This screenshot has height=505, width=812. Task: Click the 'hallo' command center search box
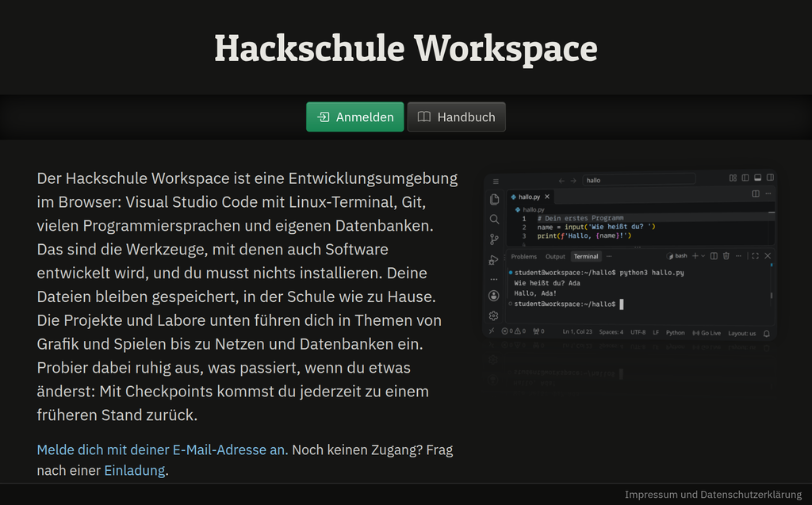point(639,180)
